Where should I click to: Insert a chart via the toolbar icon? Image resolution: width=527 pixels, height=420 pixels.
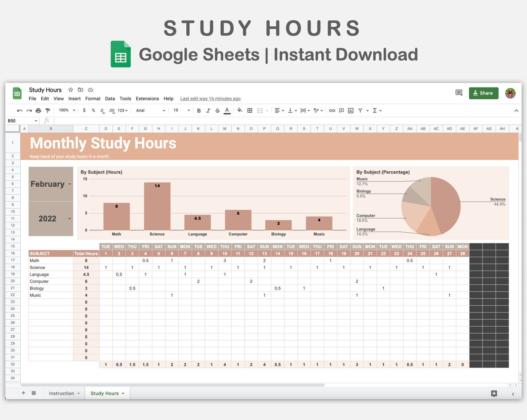pyautogui.click(x=350, y=110)
